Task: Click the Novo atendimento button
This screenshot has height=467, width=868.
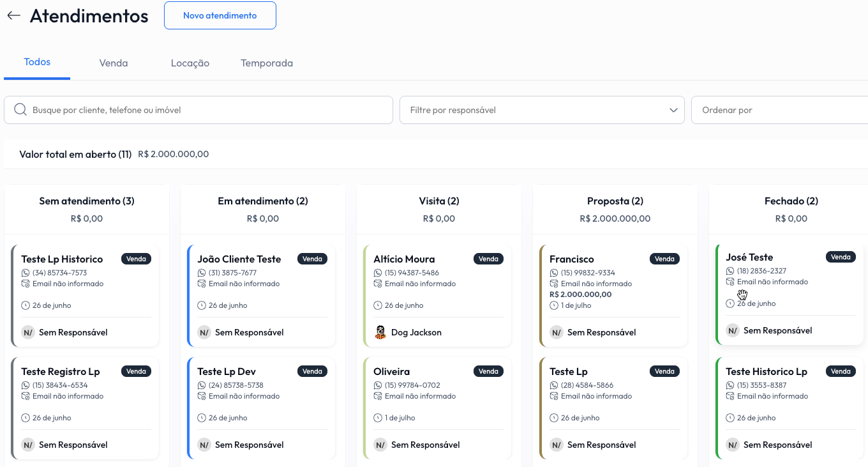Action: (220, 15)
